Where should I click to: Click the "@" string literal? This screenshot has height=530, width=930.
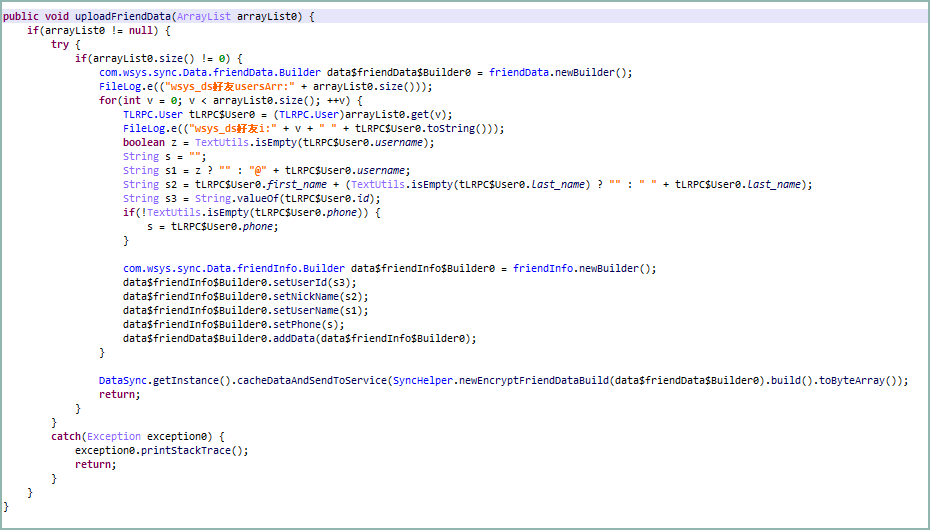coord(258,171)
